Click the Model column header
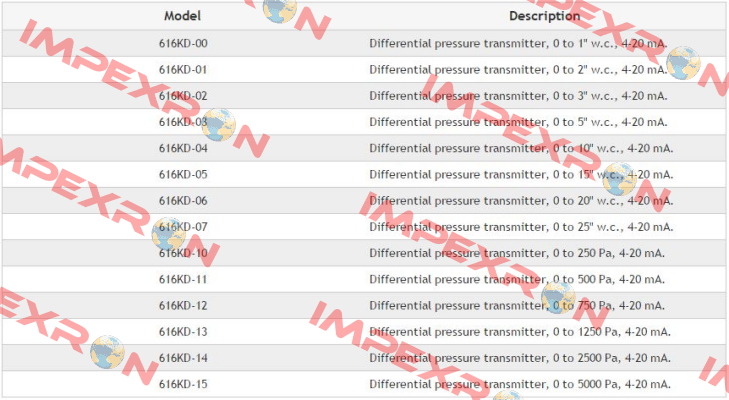Viewport: 729px width, 400px height. (182, 16)
